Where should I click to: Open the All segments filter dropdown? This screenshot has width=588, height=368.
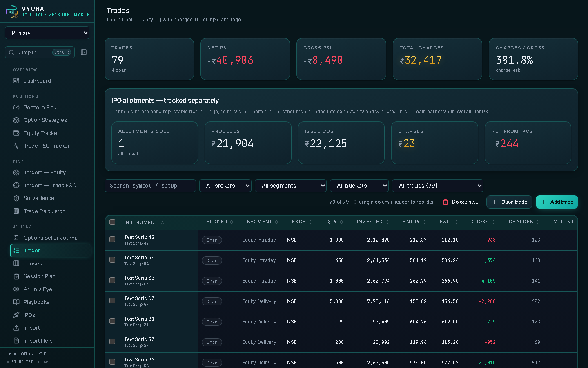291,186
